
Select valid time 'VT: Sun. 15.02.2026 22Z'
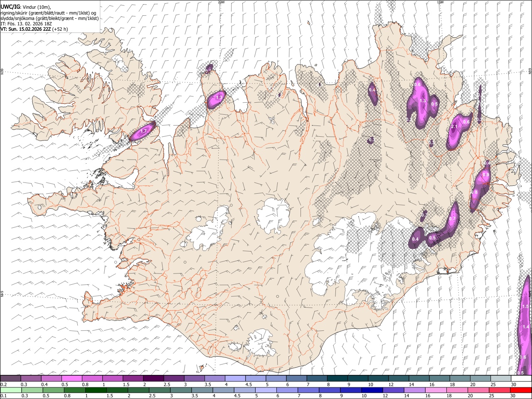pos(26,29)
